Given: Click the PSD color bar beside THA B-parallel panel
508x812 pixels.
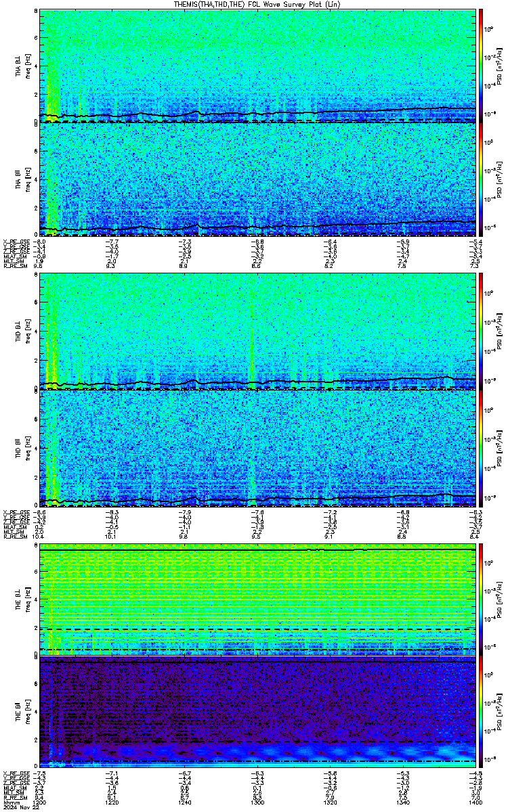Looking at the screenshot, I should click(482, 179).
